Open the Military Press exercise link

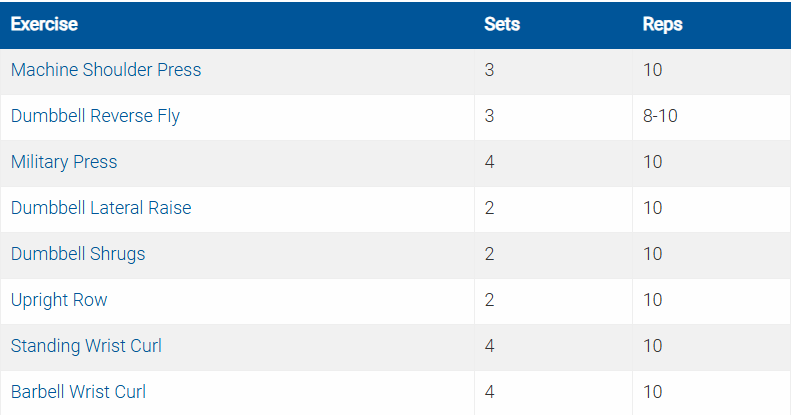point(64,162)
